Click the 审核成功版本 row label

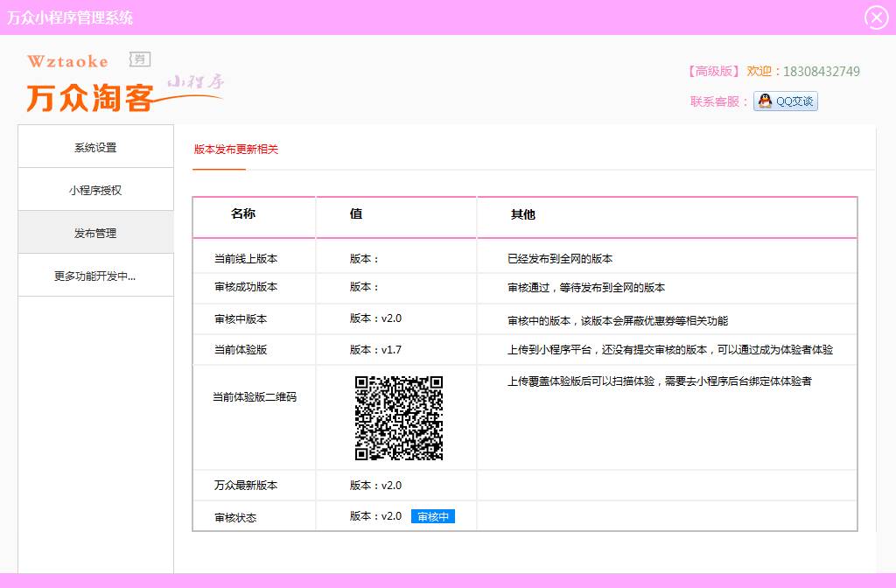[x=246, y=286]
